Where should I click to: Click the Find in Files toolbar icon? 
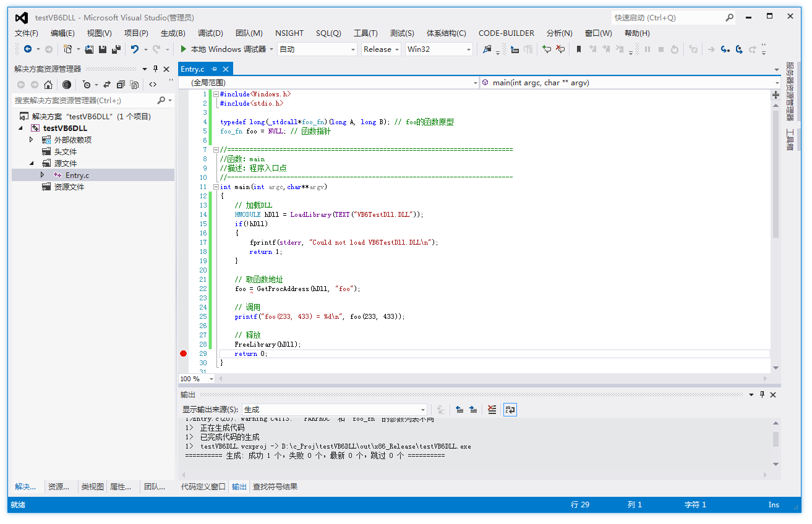[x=487, y=49]
